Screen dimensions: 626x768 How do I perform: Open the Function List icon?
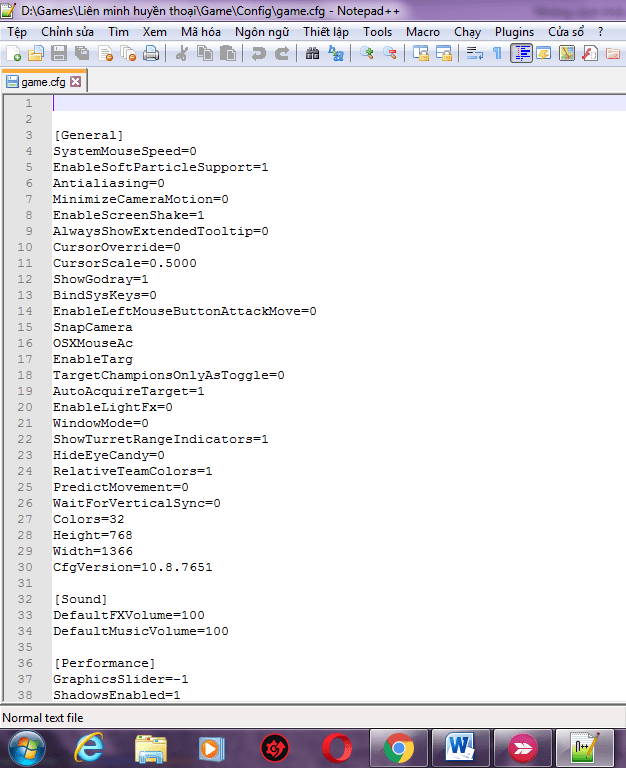point(590,53)
